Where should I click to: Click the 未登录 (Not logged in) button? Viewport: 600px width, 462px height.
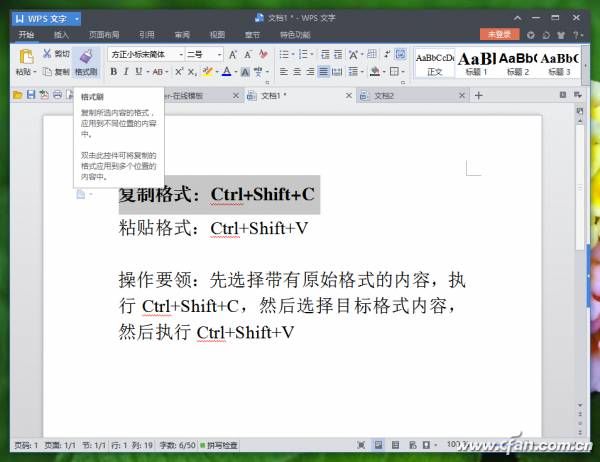point(499,34)
